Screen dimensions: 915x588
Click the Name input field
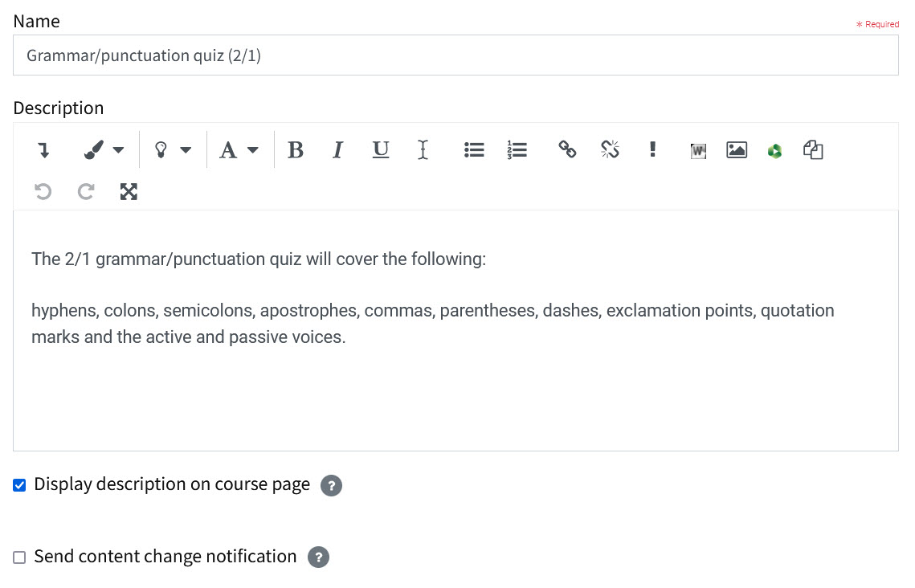[455, 55]
